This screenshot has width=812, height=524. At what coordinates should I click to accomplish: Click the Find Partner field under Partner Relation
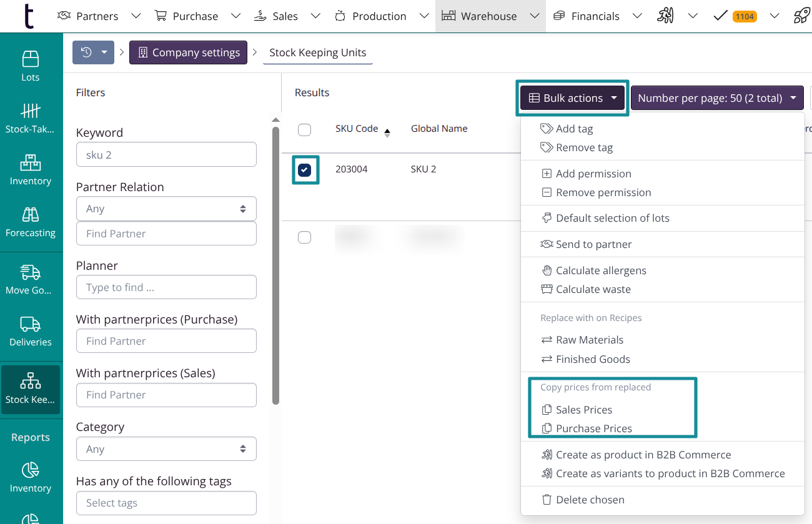(166, 234)
